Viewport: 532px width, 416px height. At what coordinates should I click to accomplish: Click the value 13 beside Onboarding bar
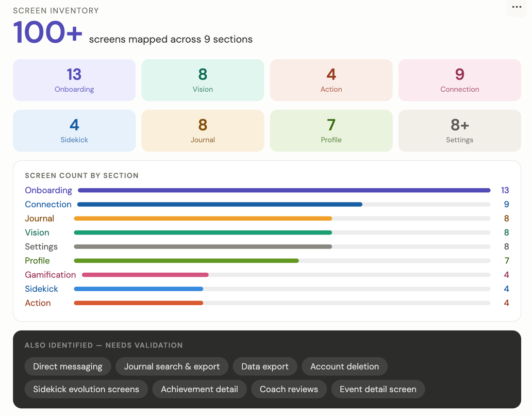505,190
